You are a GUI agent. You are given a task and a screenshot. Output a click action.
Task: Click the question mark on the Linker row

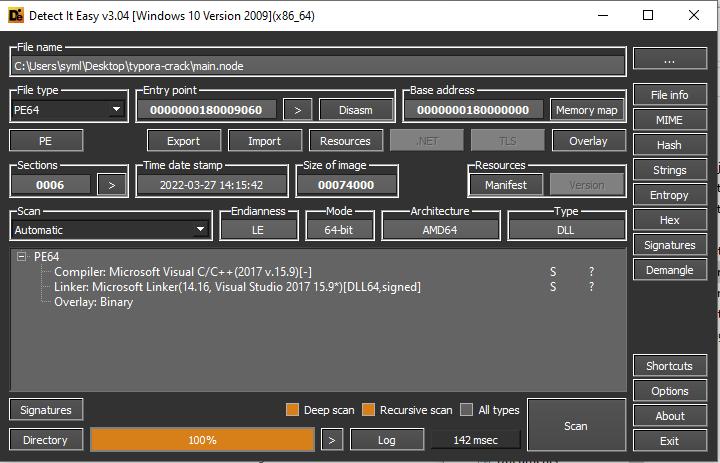(x=591, y=287)
